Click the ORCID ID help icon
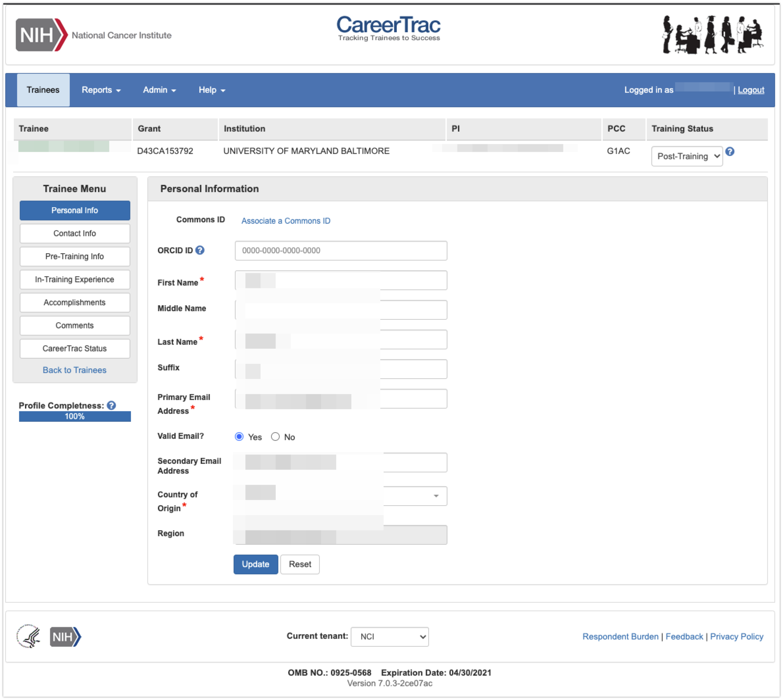This screenshot has height=700, width=783. pyautogui.click(x=200, y=250)
